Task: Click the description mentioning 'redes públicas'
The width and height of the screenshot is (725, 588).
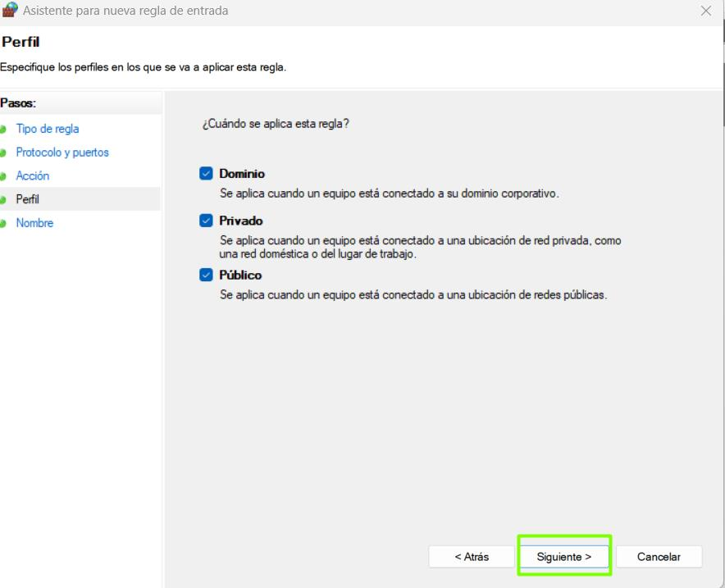Action: tap(413, 294)
